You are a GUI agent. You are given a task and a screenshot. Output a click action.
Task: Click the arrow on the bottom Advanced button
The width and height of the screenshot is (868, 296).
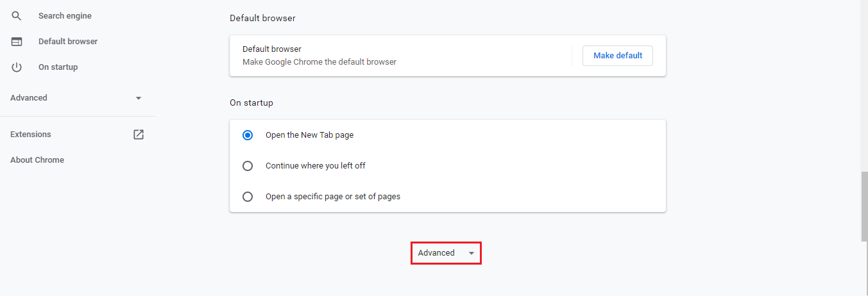[472, 253]
